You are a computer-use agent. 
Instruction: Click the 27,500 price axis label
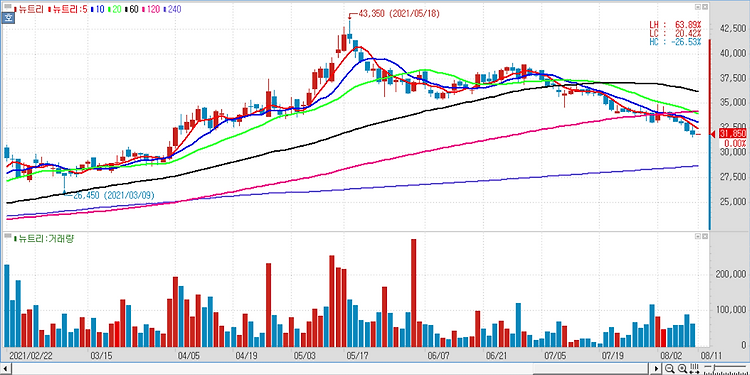point(733,177)
